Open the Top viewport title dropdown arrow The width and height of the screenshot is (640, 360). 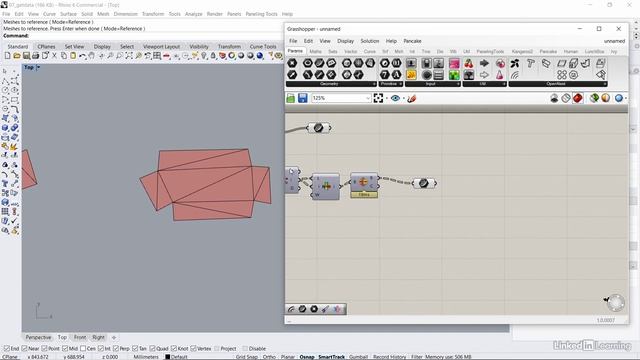pos(38,67)
